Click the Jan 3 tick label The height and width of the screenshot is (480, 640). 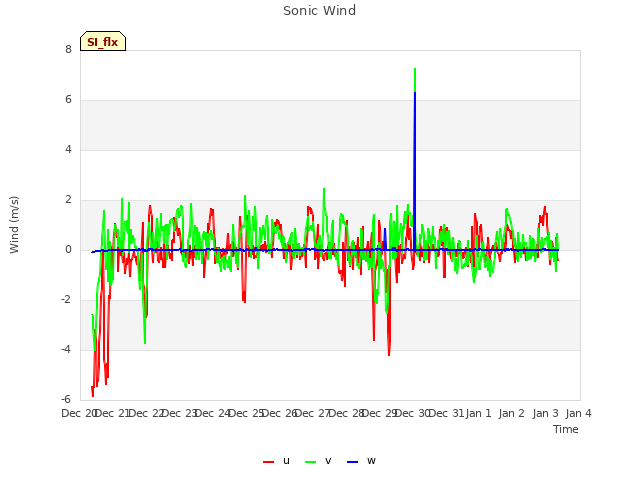click(x=545, y=413)
